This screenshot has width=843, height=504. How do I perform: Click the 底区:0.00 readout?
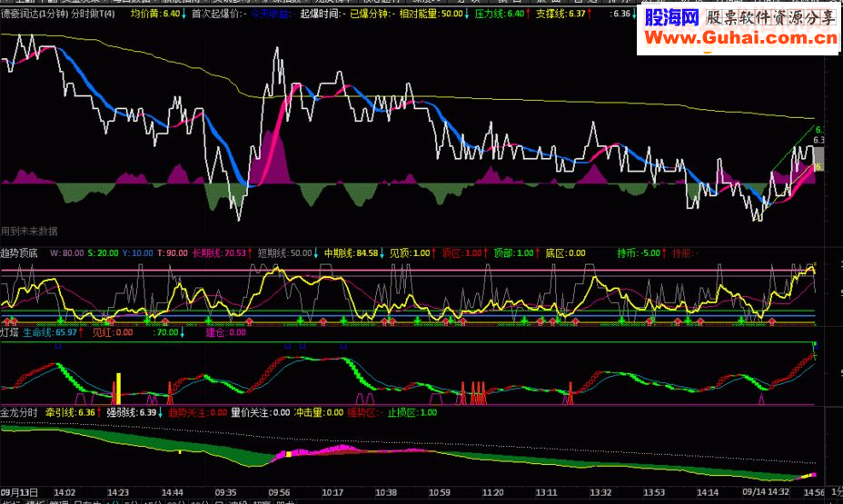tap(565, 253)
